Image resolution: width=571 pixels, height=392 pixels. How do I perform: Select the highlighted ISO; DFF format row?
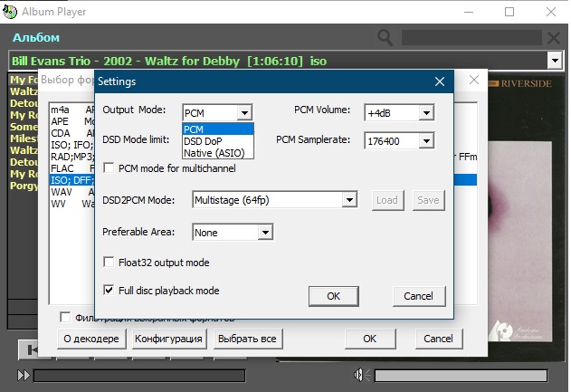(x=72, y=180)
